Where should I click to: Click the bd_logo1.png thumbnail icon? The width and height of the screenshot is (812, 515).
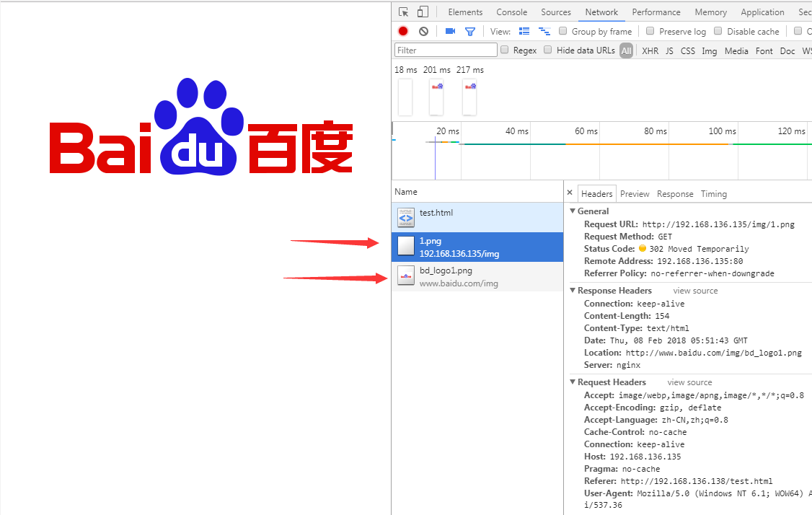[406, 276]
